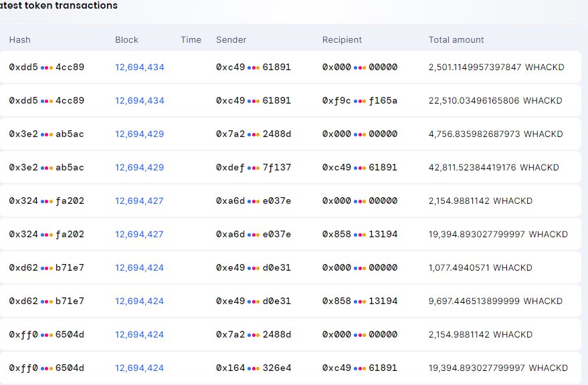Open hash 0xff0…6504d in the 2,154.9881142 row
The image size is (588, 385).
click(x=47, y=334)
